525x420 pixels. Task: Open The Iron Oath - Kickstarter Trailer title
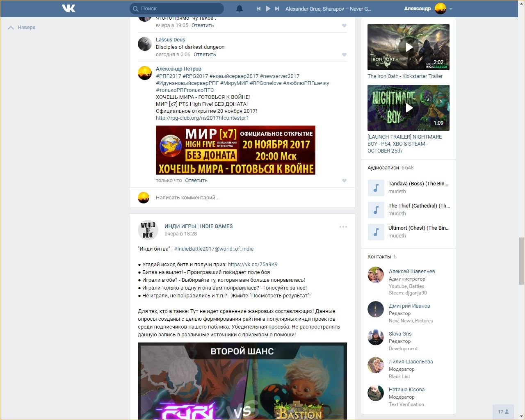pyautogui.click(x=405, y=76)
